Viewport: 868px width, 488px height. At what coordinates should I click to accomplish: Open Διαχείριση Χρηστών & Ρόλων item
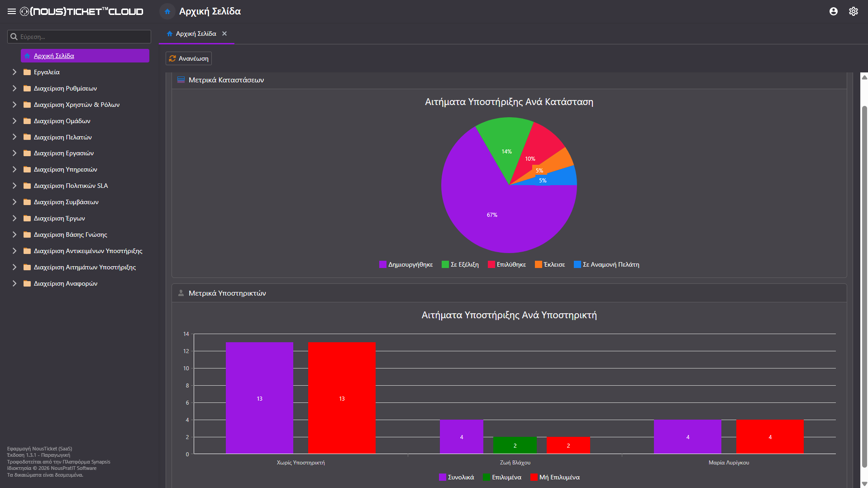pyautogui.click(x=76, y=105)
